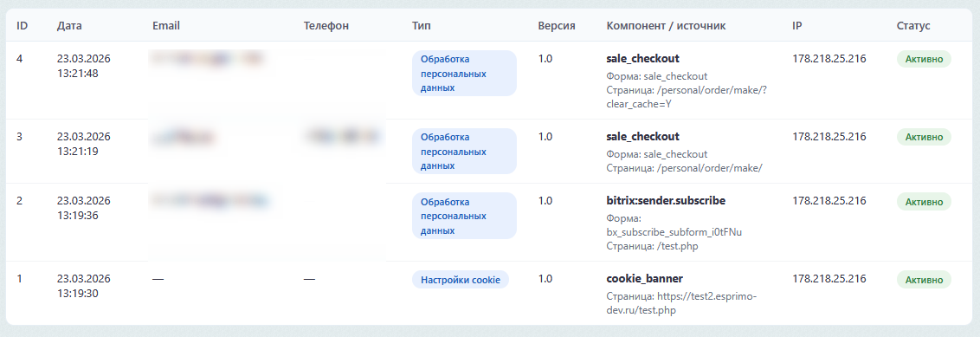Click the Компонент / источник column header
Image resolution: width=980 pixels, height=337 pixels.
click(x=666, y=26)
